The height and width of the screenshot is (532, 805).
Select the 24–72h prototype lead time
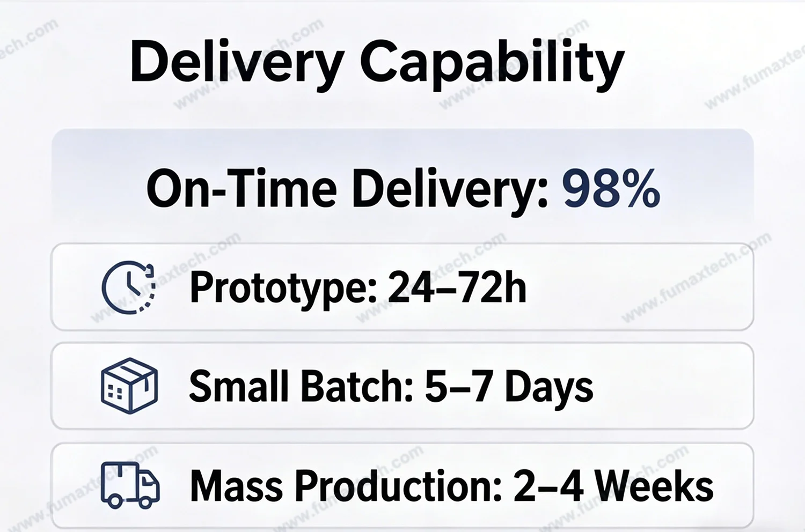(x=457, y=287)
